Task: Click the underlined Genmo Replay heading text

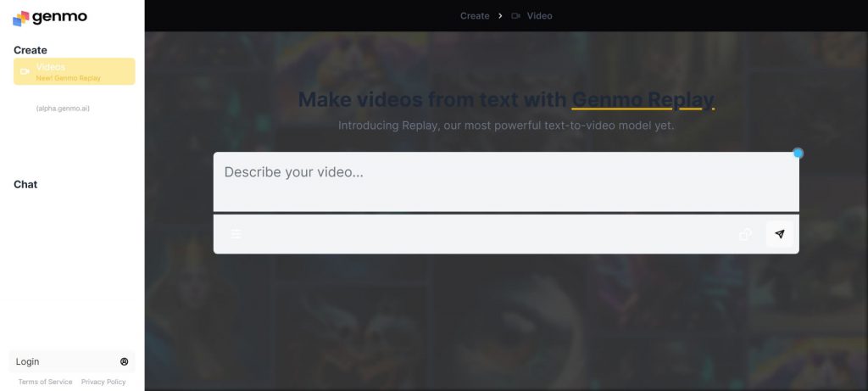Action: (643, 100)
